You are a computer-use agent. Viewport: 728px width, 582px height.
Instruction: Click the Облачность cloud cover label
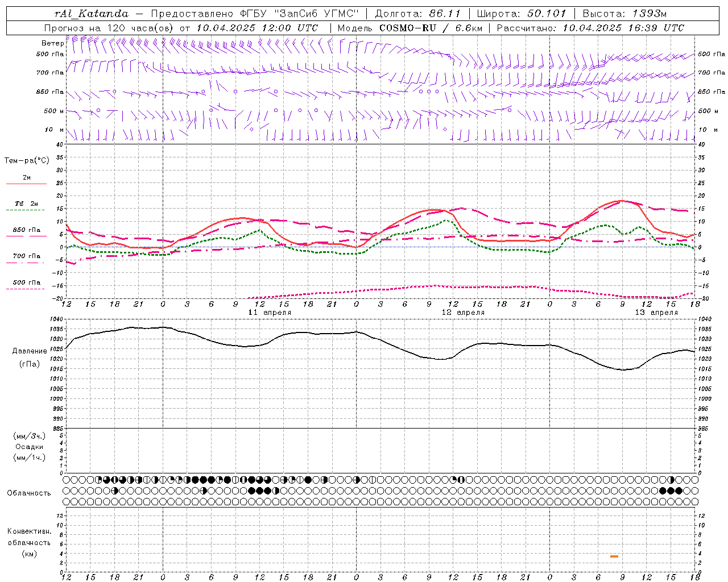[x=29, y=493]
